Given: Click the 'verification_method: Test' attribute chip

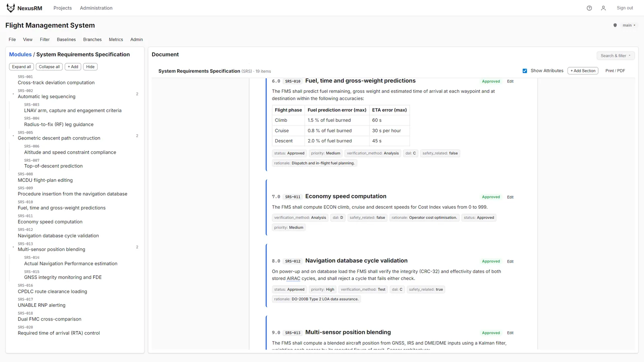Looking at the screenshot, I should pos(363,290).
